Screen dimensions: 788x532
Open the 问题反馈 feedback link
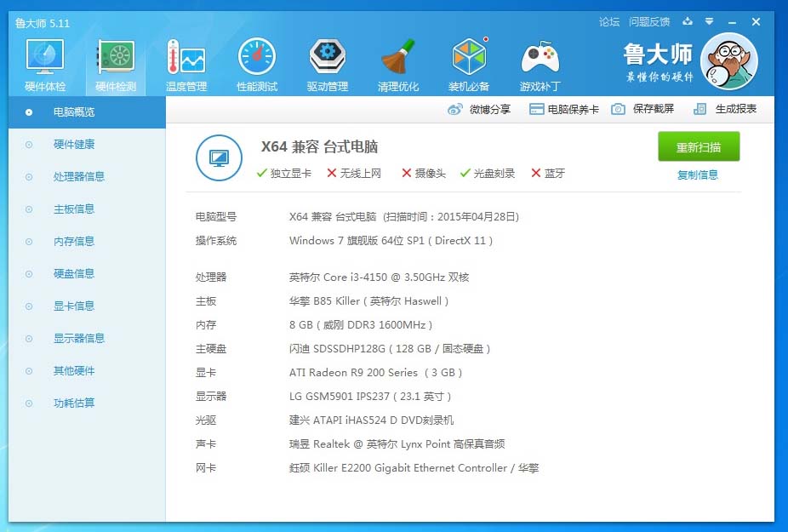tap(649, 21)
